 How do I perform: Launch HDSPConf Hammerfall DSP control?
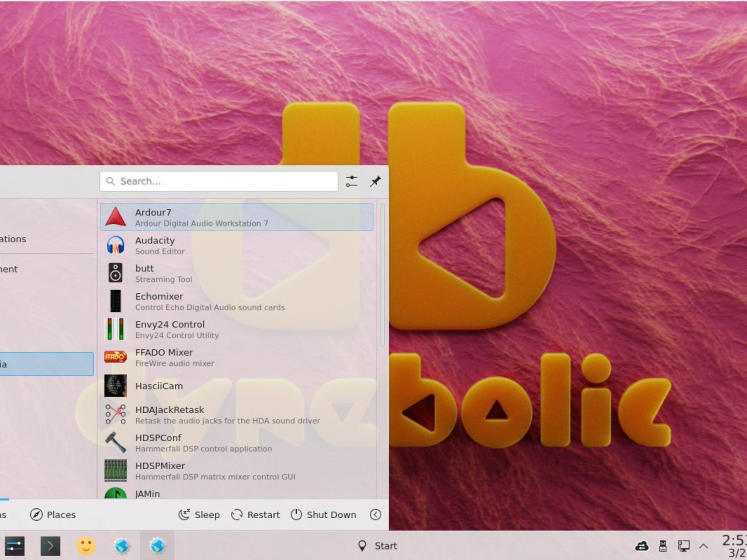[x=236, y=442]
